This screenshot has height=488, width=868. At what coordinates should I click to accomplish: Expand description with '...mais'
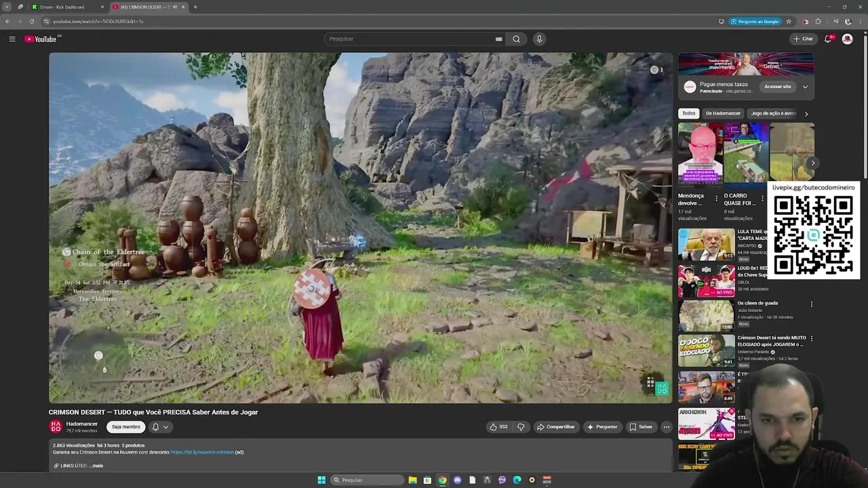click(x=97, y=466)
